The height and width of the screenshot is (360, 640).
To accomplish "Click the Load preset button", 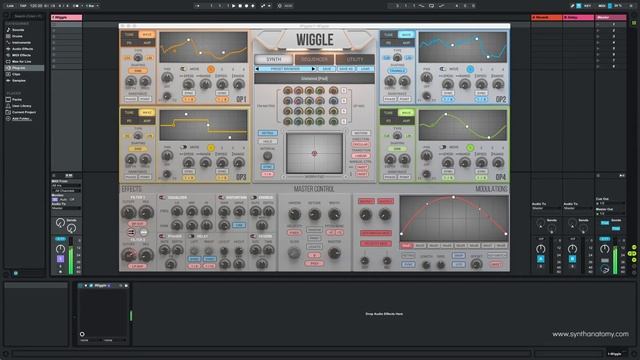I will click(x=365, y=69).
